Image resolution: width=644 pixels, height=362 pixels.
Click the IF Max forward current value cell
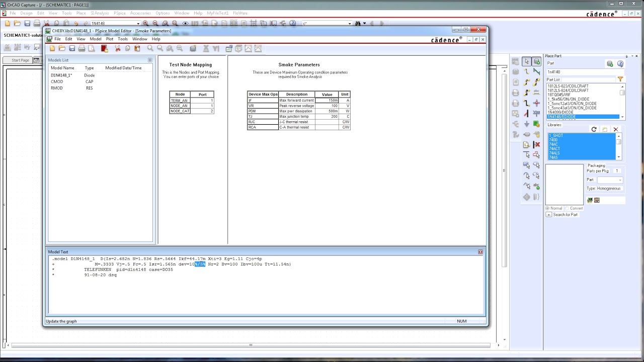point(327,101)
